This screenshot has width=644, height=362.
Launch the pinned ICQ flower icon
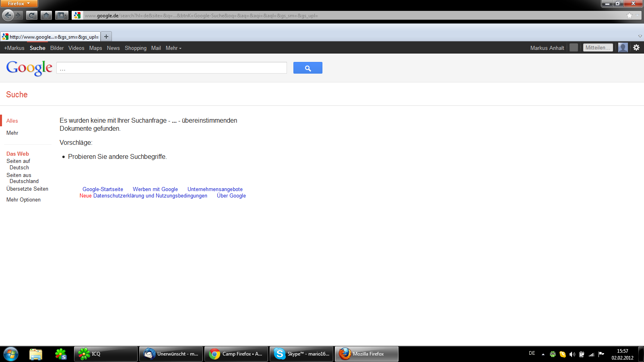point(61,354)
